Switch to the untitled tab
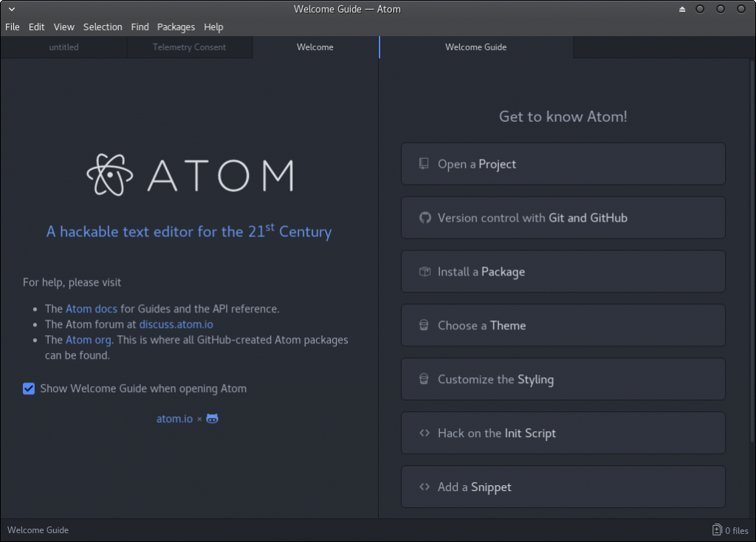756x542 pixels. click(x=63, y=47)
